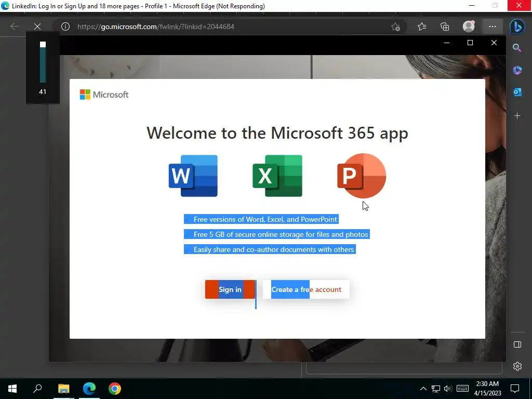Show hidden system tray icons
Viewport: 532px width, 399px height.
423,389
